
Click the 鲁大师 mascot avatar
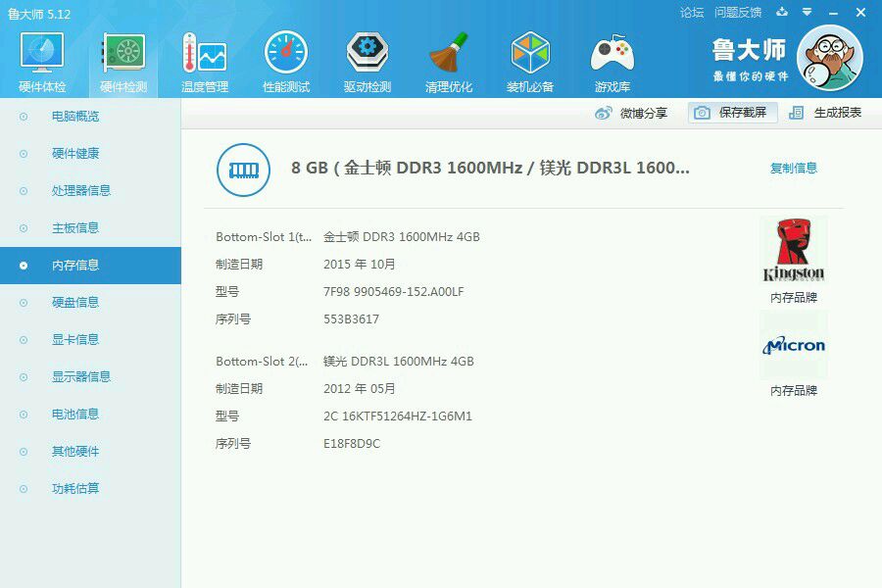[x=830, y=58]
